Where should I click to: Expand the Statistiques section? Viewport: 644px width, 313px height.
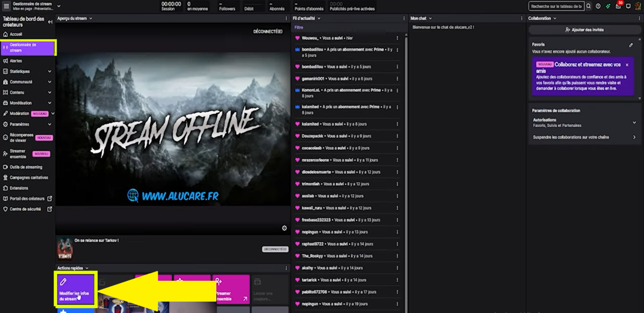(49, 71)
